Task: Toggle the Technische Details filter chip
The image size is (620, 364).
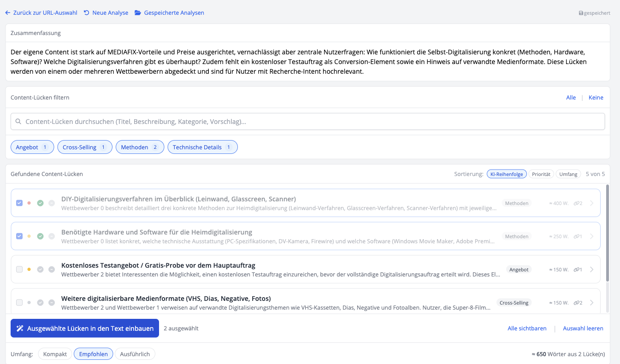Action: click(x=202, y=147)
